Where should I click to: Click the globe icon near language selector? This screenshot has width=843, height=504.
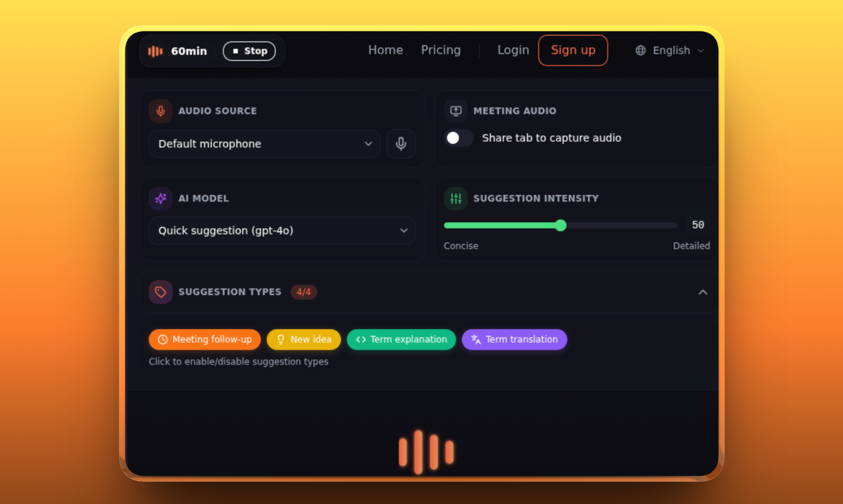coord(640,50)
